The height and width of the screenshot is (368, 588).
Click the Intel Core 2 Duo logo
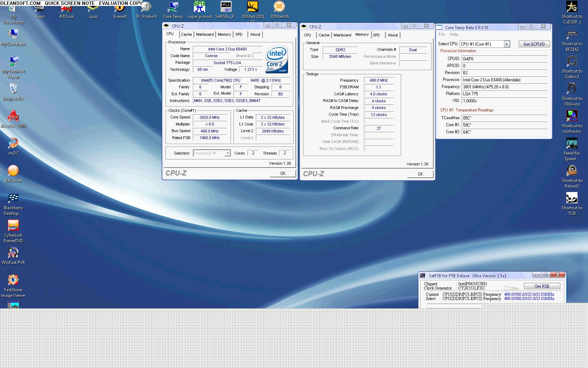pyautogui.click(x=276, y=59)
